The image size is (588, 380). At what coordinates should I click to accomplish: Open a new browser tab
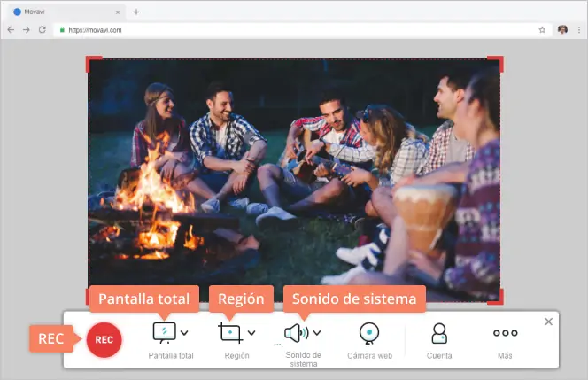point(136,12)
